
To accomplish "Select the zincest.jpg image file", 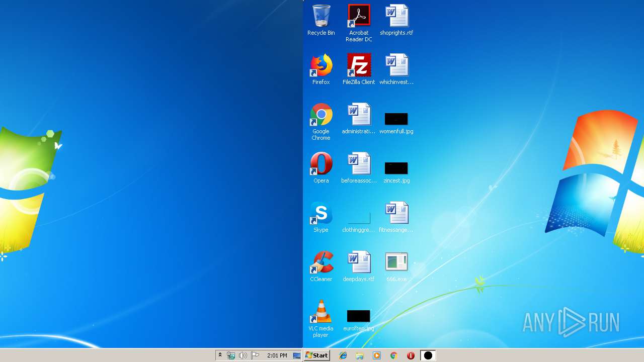I will (396, 172).
